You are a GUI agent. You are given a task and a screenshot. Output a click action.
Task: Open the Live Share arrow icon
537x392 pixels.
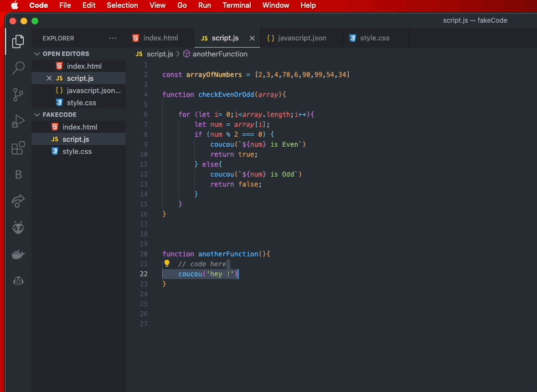coord(18,200)
